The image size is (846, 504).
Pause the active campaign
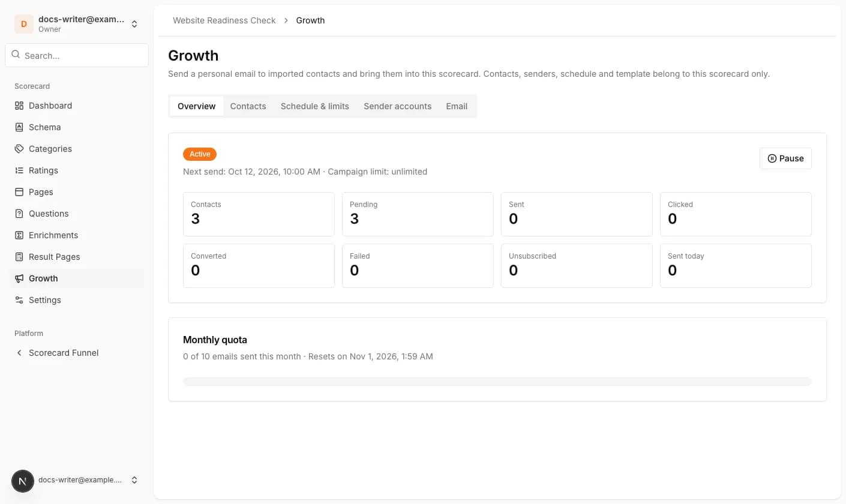point(785,158)
